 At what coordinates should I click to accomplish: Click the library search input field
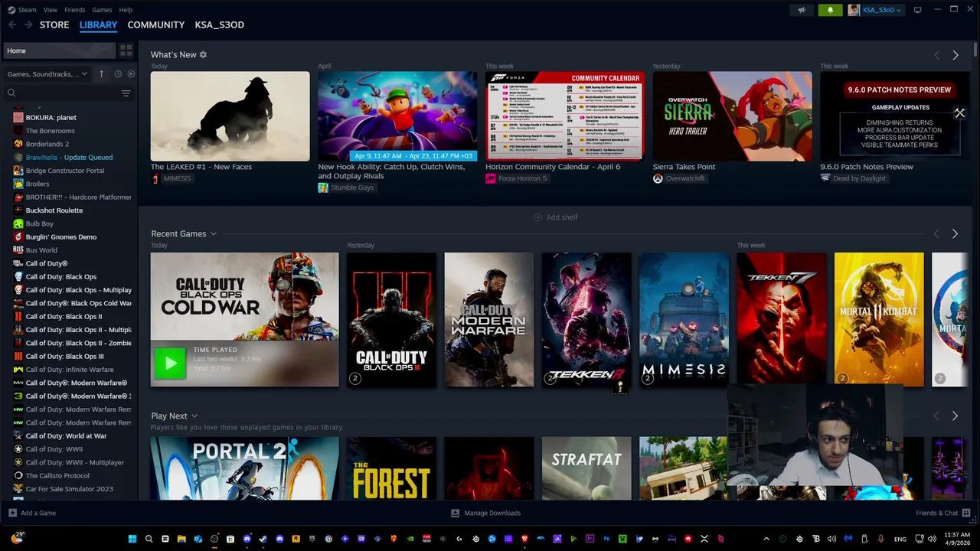[x=67, y=93]
